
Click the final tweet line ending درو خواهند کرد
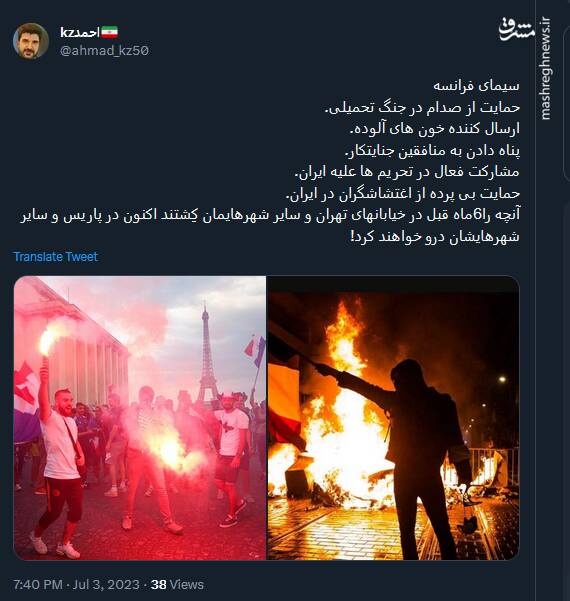pyautogui.click(x=435, y=236)
